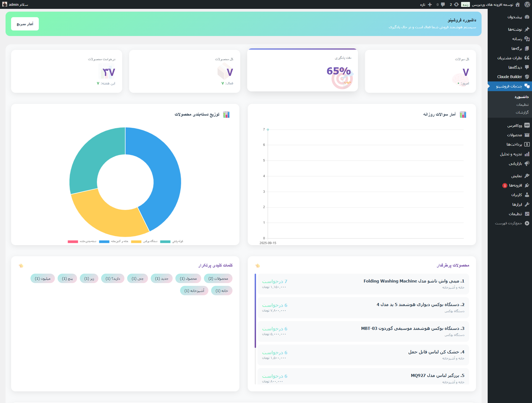The width and height of the screenshot is (532, 403).
Task: Toggle کوله پشتی legend item in chart
Action: pyautogui.click(x=177, y=241)
